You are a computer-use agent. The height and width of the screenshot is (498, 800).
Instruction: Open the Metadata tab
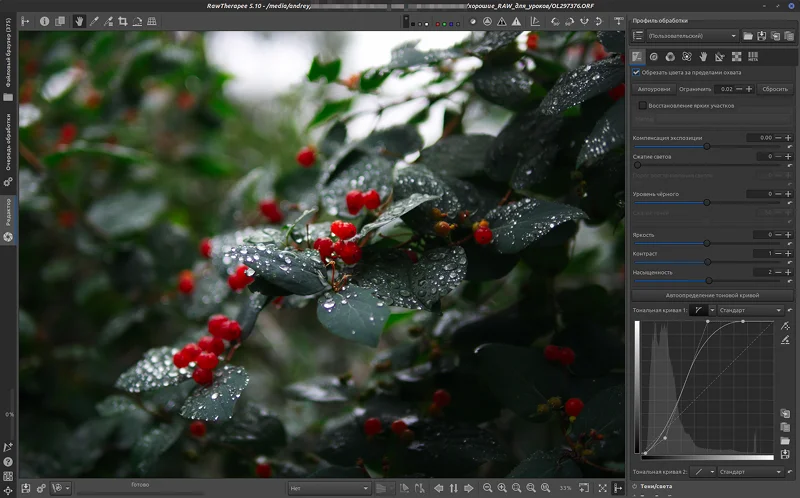(752, 56)
